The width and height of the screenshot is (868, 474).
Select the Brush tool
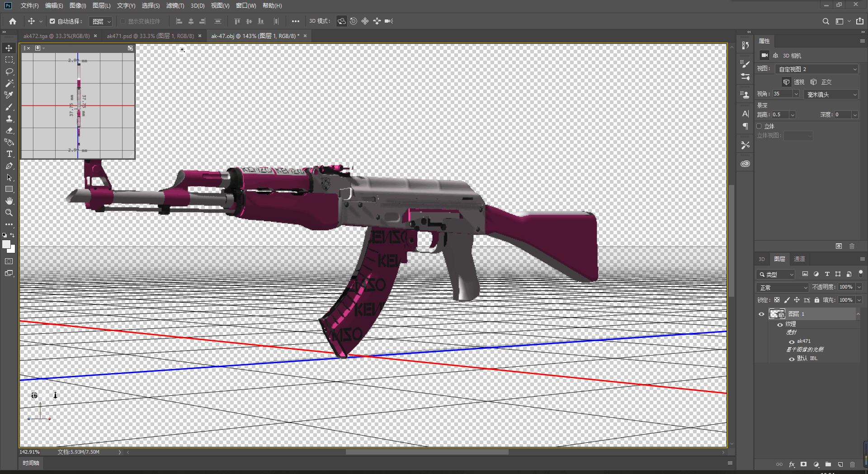[9, 107]
